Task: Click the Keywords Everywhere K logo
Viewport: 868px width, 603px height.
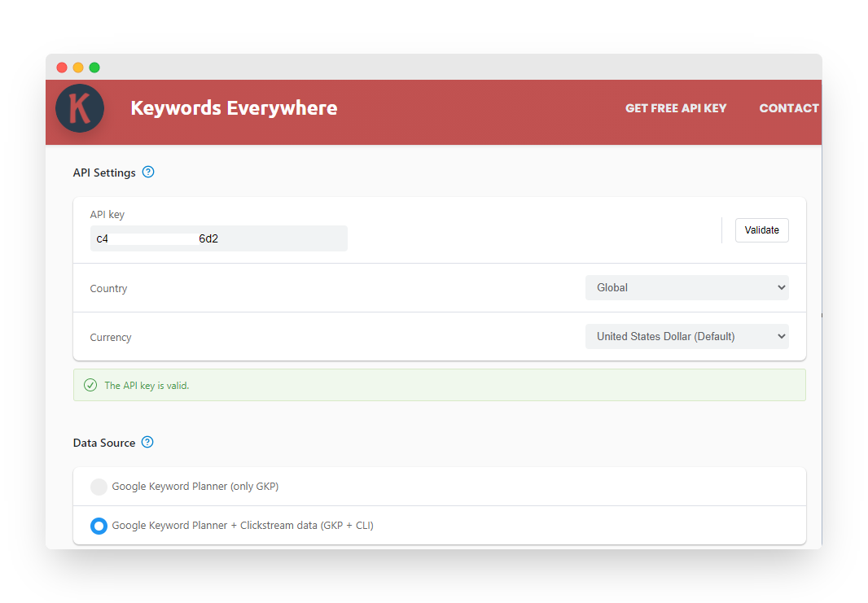Action: coord(80,108)
